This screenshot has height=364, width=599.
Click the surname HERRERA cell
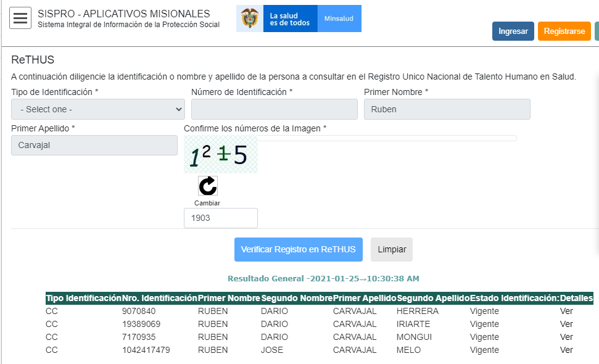pos(418,312)
